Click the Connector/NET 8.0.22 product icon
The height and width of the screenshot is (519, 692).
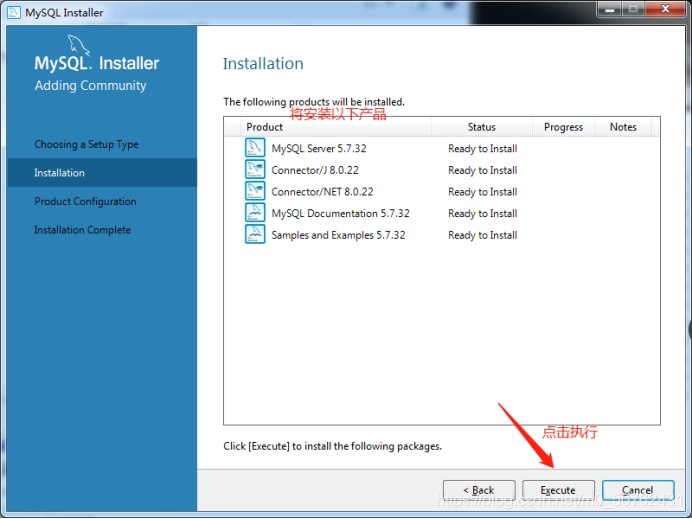255,191
